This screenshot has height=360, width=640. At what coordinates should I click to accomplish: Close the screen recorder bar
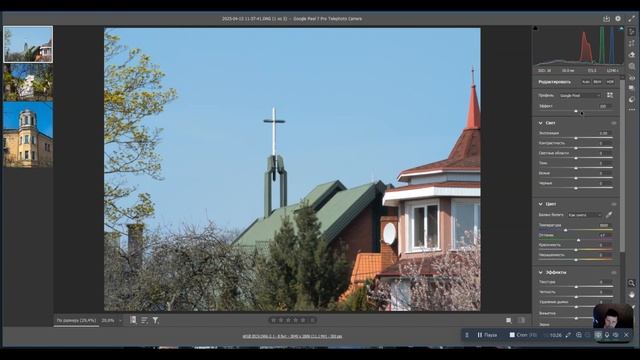(x=627, y=335)
